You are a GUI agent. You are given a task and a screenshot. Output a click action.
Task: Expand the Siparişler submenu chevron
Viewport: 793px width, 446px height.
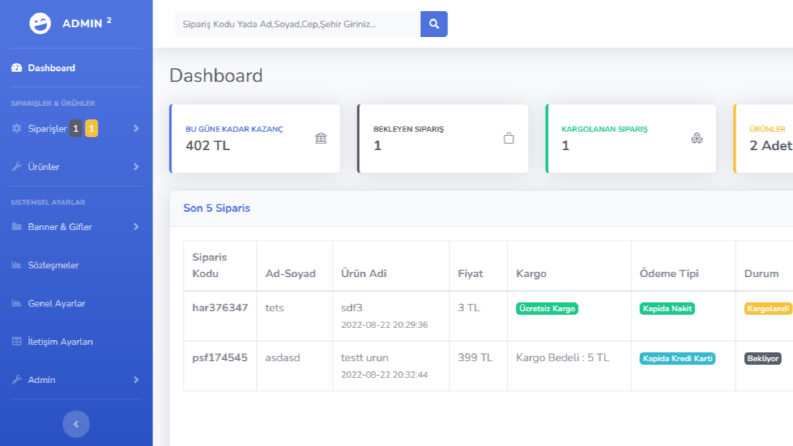[x=136, y=128]
